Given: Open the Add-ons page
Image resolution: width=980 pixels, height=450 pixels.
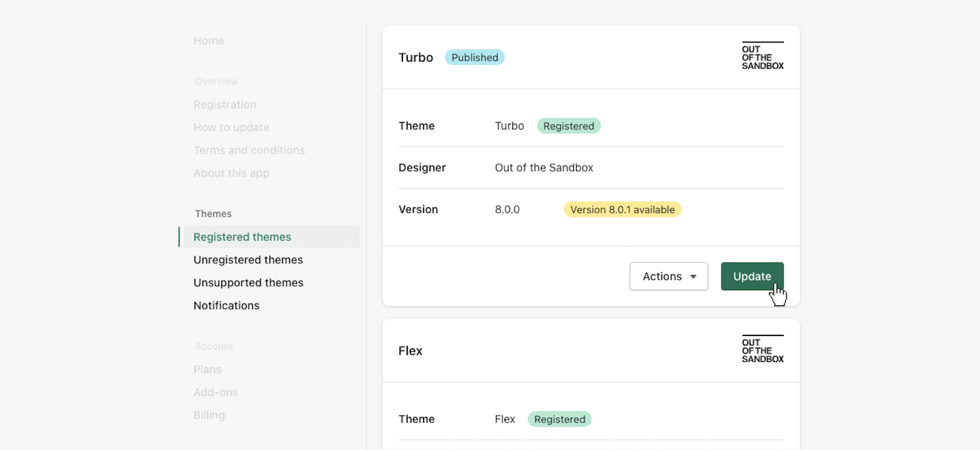Looking at the screenshot, I should (216, 392).
